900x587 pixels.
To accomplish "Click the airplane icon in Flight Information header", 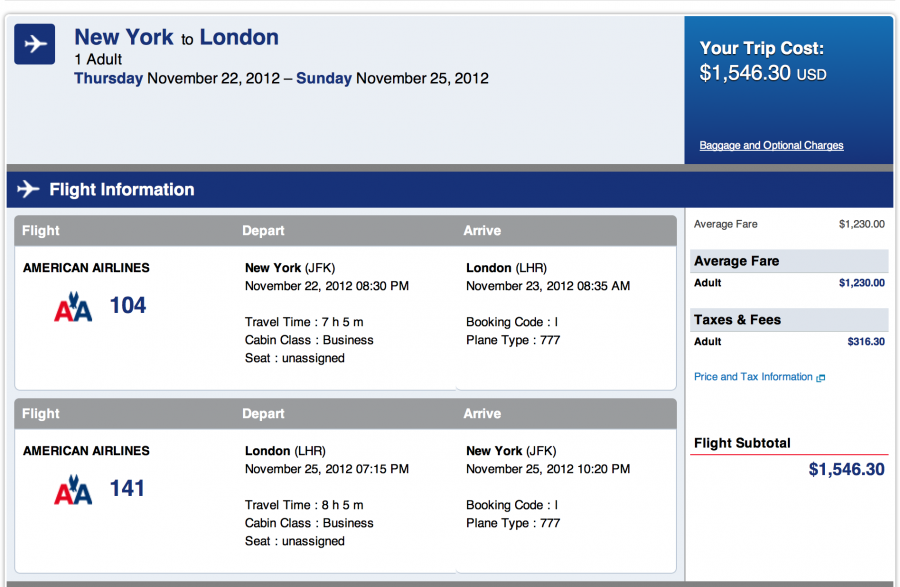I will (x=28, y=190).
